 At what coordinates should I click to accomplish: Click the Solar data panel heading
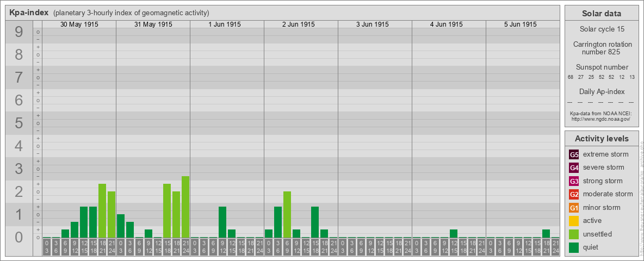tap(602, 14)
